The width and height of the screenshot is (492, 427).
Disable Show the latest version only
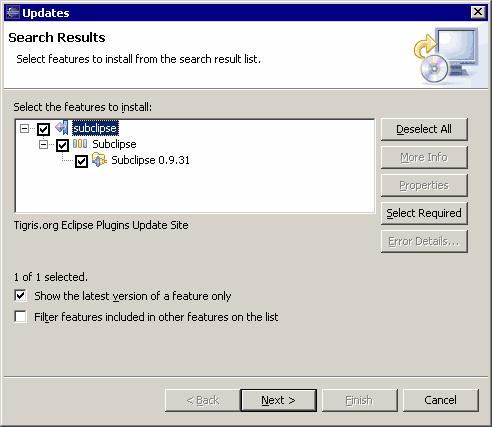20,296
